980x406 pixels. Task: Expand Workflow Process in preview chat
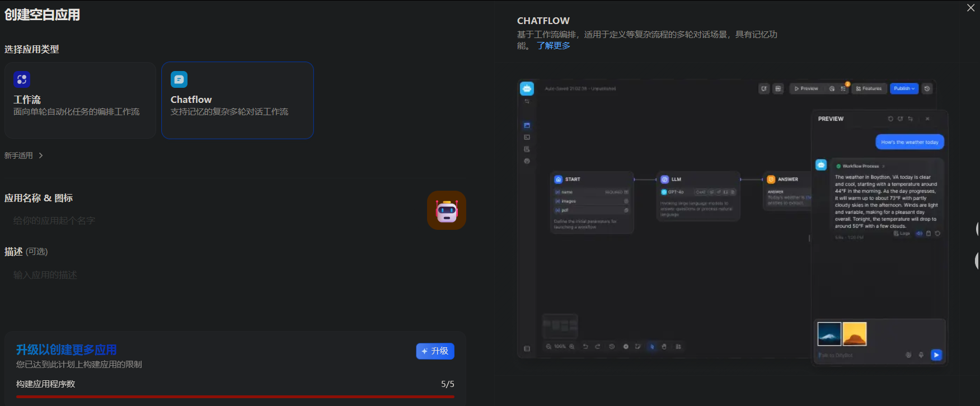[x=861, y=166]
